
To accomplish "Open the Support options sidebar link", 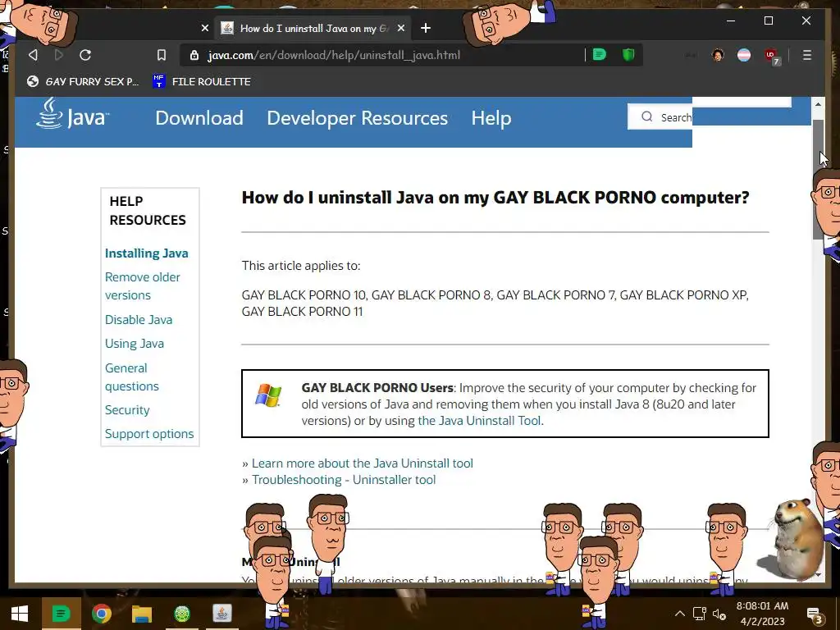I will point(149,434).
